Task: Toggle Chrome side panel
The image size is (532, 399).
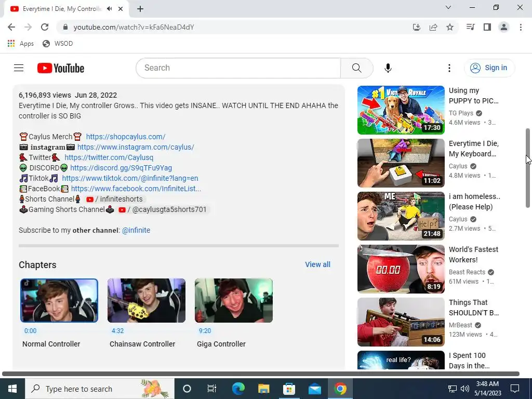Action: coord(487,27)
